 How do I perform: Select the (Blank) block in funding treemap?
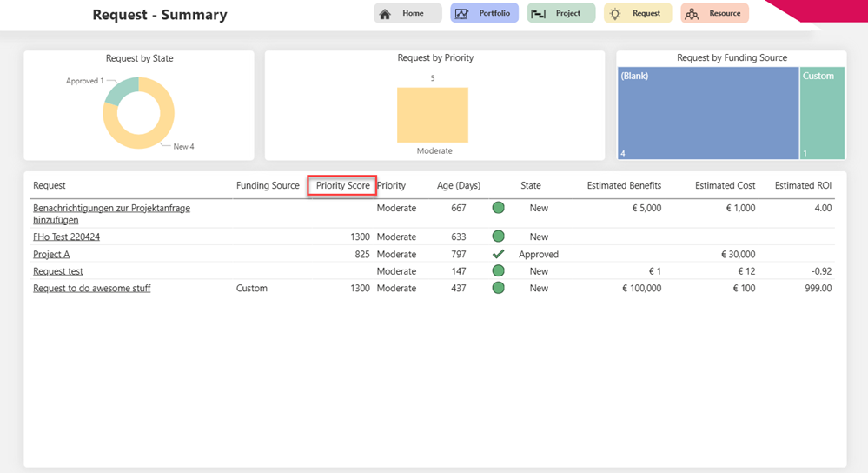click(707, 113)
